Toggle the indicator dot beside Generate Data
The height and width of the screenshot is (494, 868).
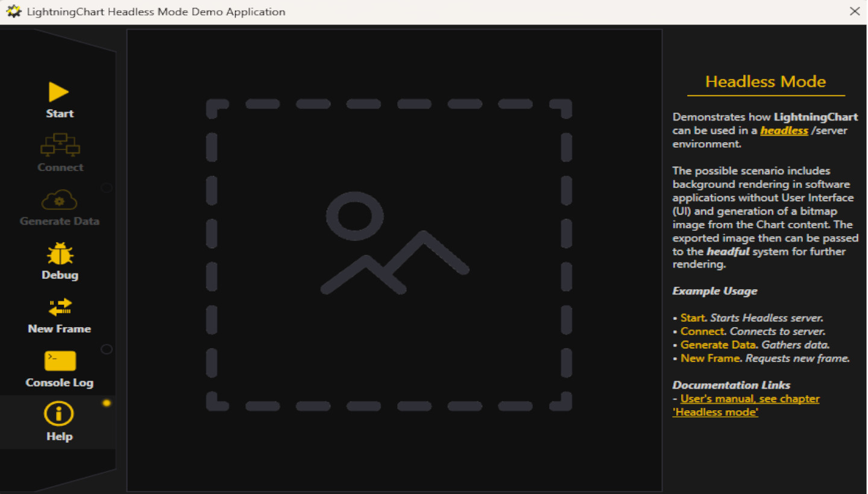[107, 187]
